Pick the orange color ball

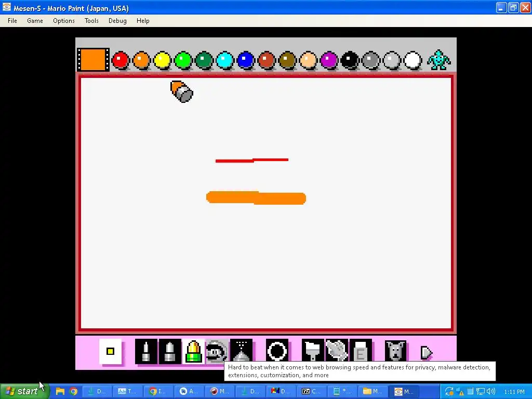pos(141,60)
